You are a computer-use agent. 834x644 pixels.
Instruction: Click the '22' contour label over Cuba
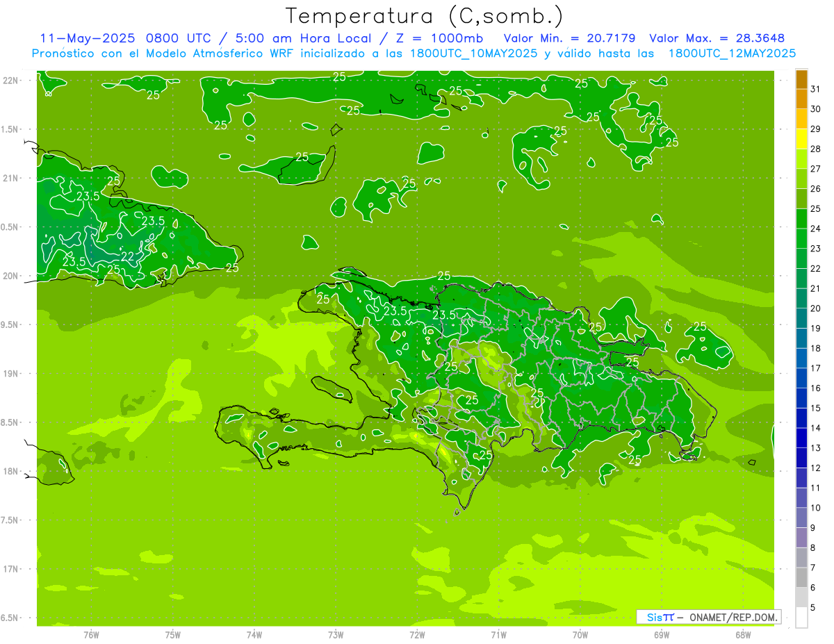pyautogui.click(x=127, y=256)
